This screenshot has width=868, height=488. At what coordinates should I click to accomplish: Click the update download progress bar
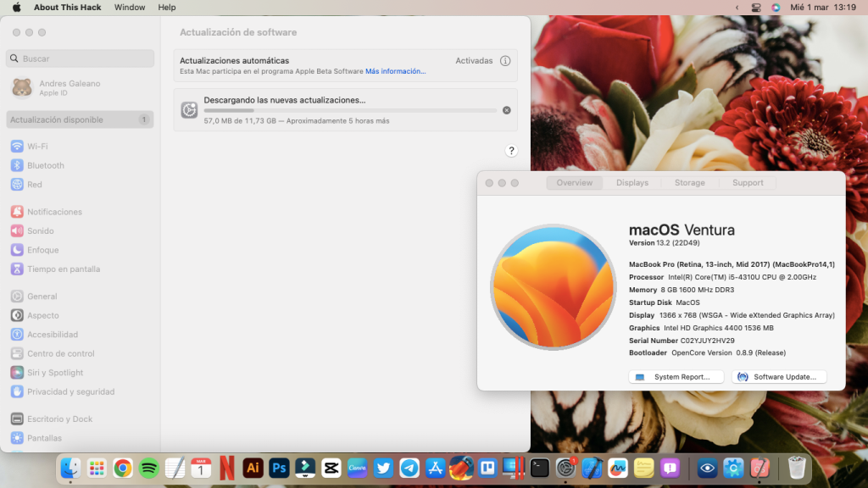350,110
